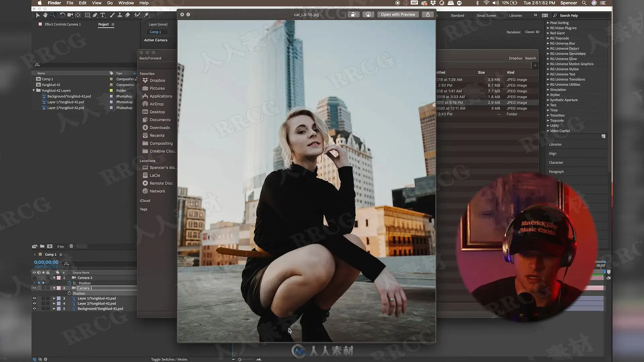
Task: Select the Clone Stamp tool
Action: pos(120,15)
